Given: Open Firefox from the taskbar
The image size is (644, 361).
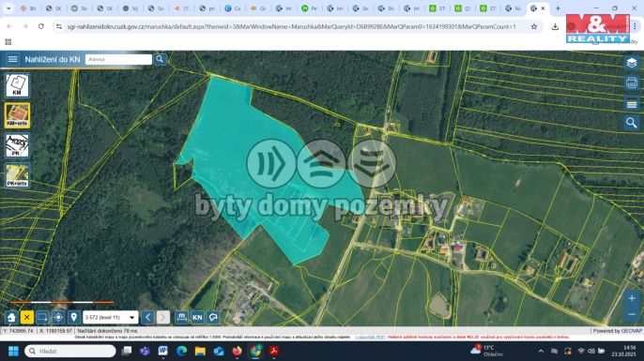Looking at the screenshot, I should [237, 351].
